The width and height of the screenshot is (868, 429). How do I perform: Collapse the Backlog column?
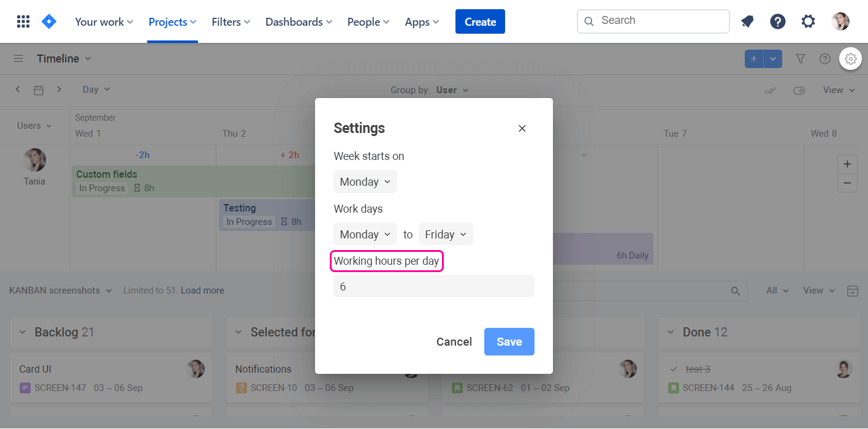click(23, 332)
